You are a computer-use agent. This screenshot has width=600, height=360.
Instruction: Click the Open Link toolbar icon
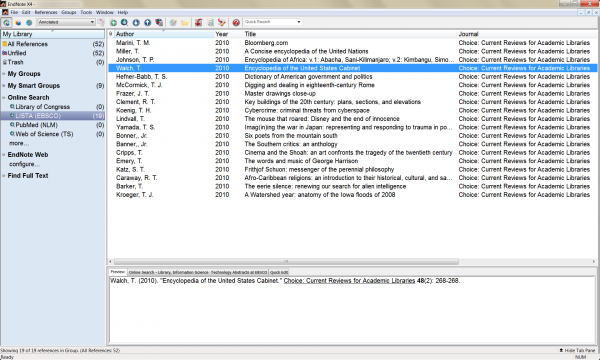(x=173, y=23)
